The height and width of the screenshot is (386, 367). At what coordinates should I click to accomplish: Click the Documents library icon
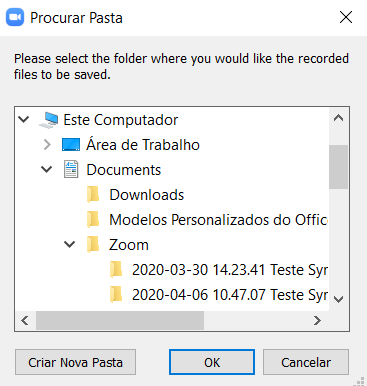pyautogui.click(x=71, y=169)
